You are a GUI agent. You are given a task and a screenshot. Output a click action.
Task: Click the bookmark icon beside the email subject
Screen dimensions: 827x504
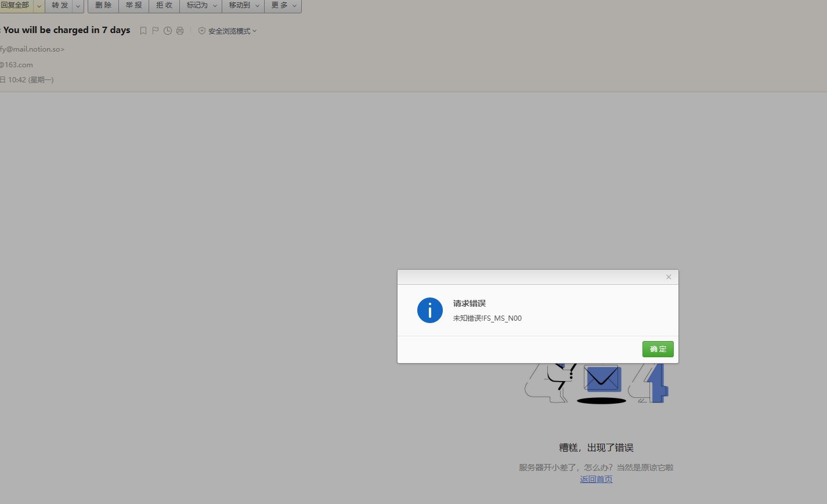143,31
